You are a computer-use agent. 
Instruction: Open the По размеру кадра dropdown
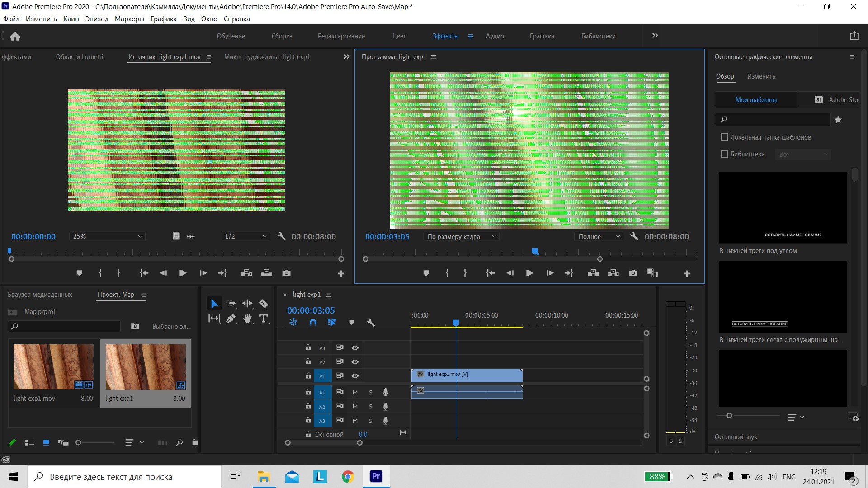(x=461, y=236)
